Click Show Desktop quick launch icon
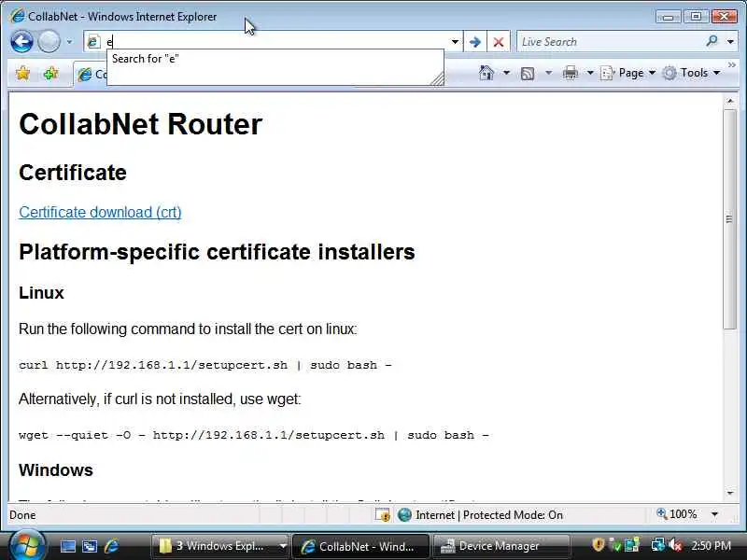Screen dimensions: 747x560 point(67,546)
